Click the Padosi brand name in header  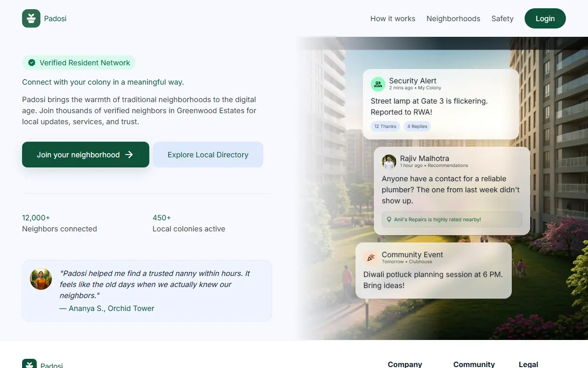click(x=55, y=18)
